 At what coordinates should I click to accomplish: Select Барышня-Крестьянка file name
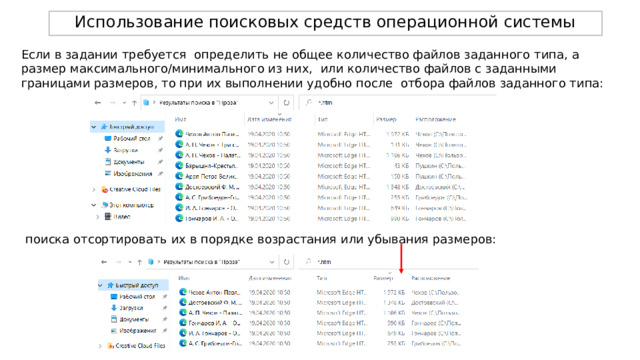[211, 166]
